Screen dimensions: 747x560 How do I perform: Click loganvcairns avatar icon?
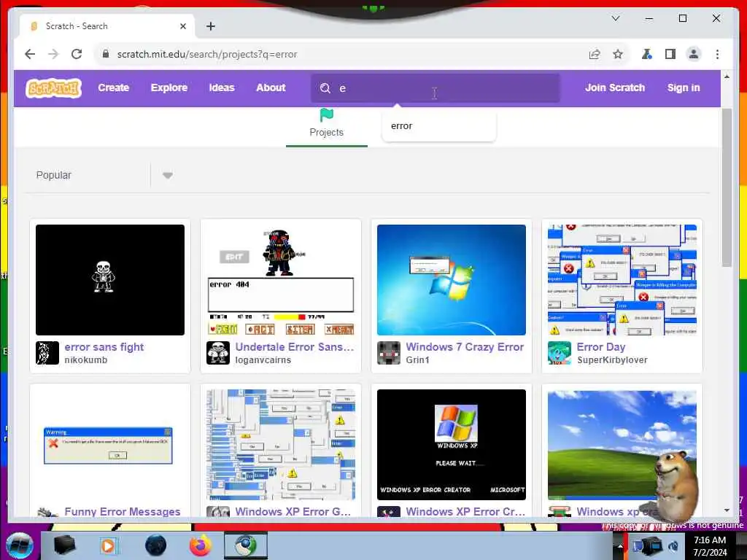pos(218,353)
